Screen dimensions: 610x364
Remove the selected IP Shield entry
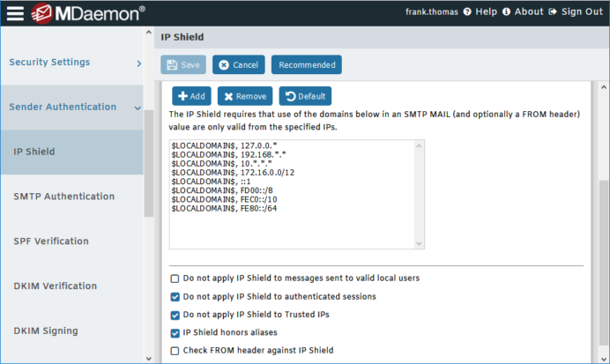click(x=245, y=96)
